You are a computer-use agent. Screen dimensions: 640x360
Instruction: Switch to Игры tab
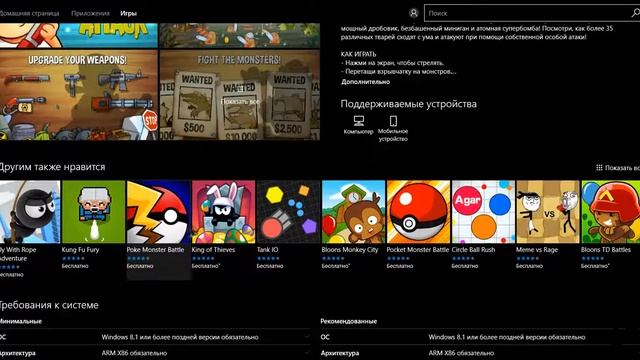point(128,13)
